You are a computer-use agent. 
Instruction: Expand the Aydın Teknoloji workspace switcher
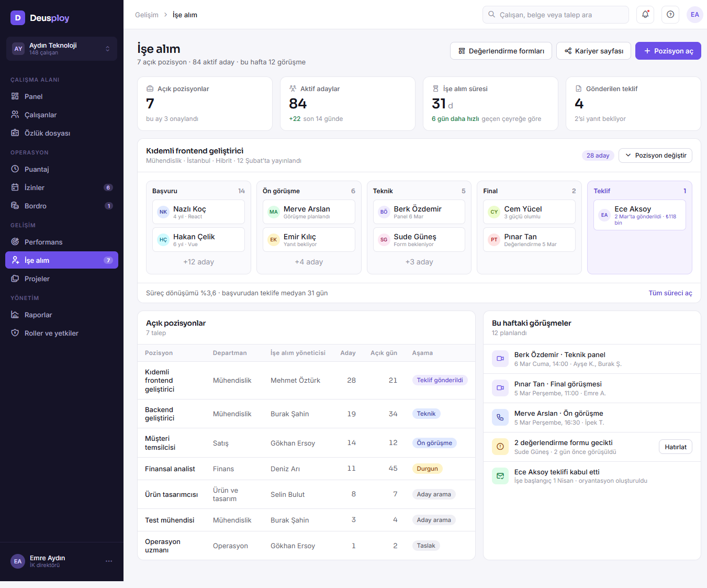[x=62, y=49]
